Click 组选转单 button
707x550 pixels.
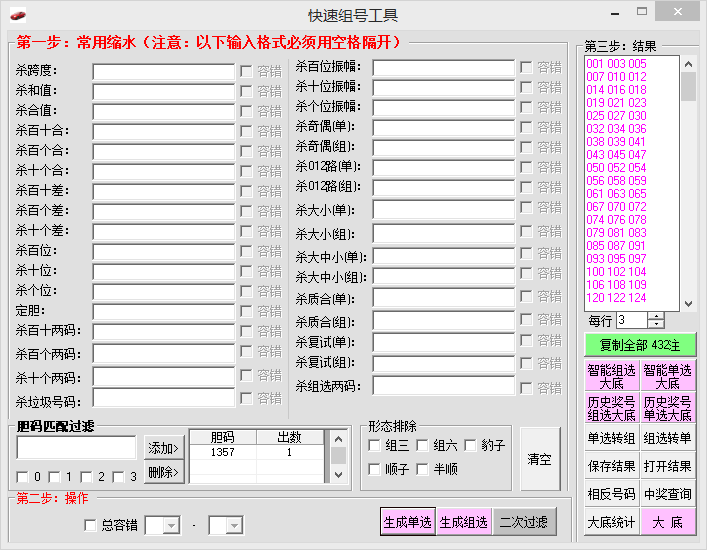coord(668,438)
